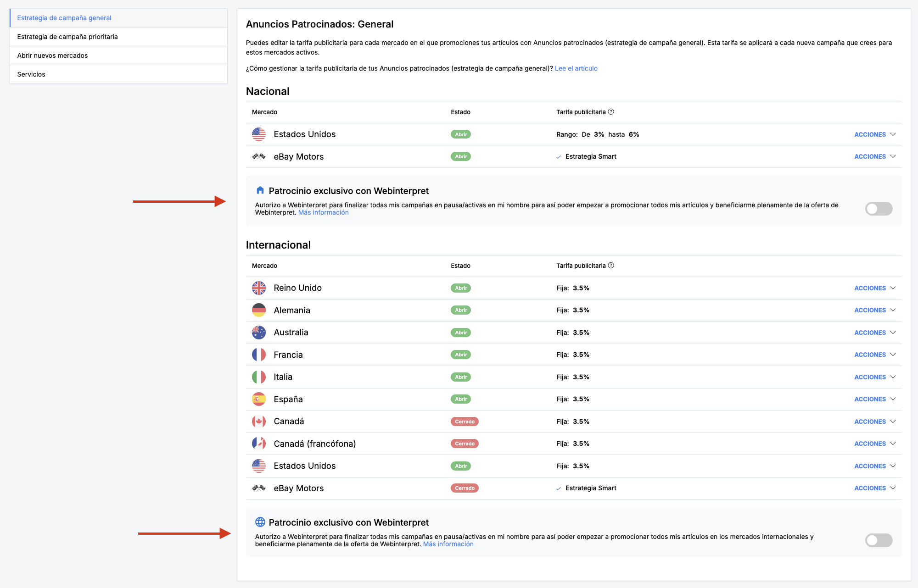Image resolution: width=918 pixels, height=588 pixels.
Task: Follow the Lee el artículo link
Action: [x=576, y=68]
